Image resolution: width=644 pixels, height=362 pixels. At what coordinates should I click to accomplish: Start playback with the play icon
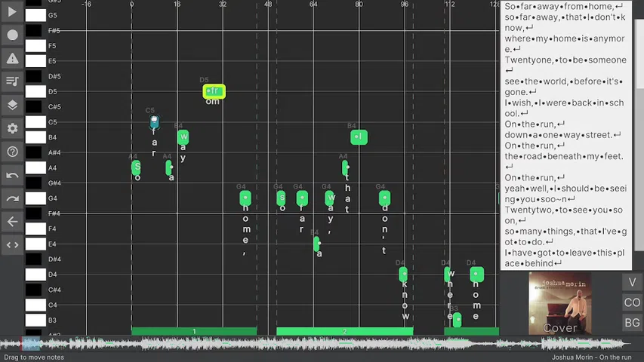pyautogui.click(x=12, y=11)
